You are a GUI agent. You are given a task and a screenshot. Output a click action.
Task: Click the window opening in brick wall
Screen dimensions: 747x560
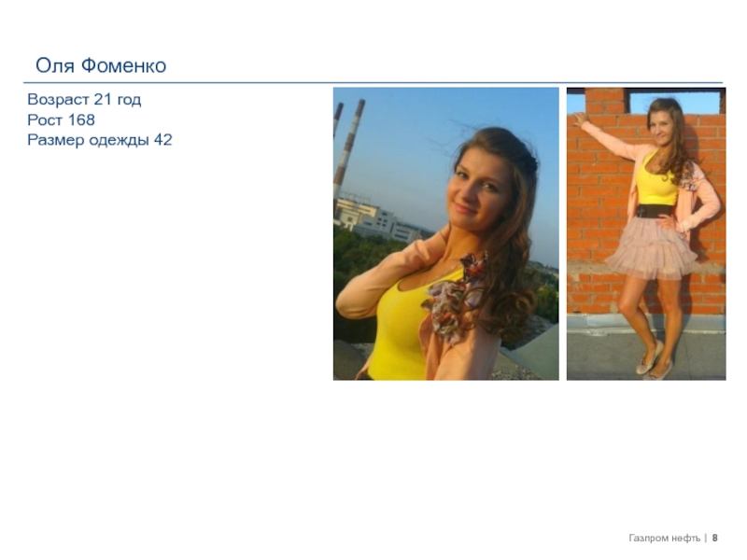pos(674,102)
